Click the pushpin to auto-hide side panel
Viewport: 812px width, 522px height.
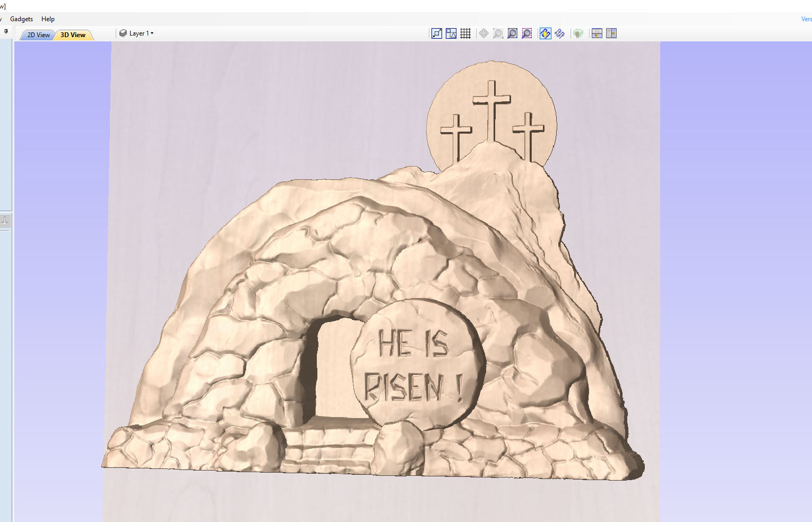(6, 32)
